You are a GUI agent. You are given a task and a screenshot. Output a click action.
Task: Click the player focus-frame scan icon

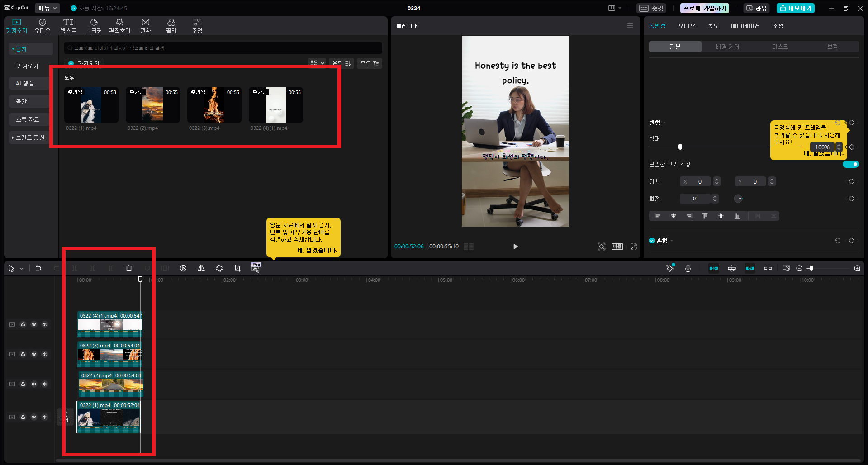click(602, 247)
